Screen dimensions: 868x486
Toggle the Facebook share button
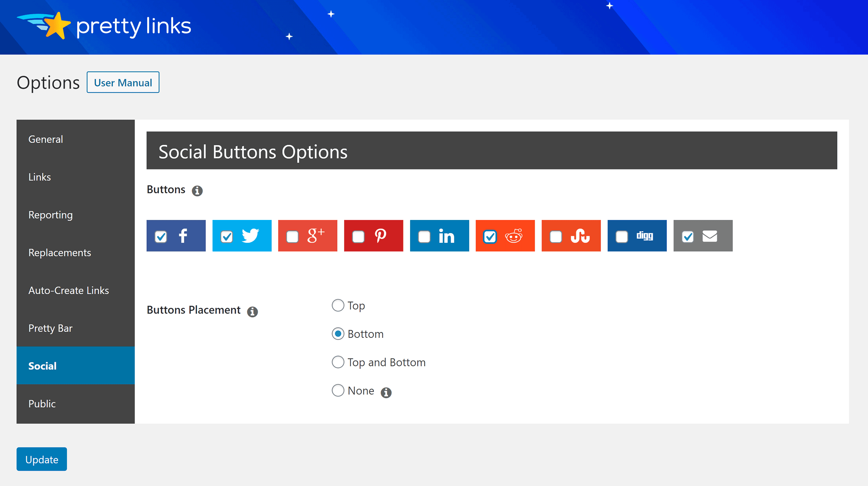(161, 236)
